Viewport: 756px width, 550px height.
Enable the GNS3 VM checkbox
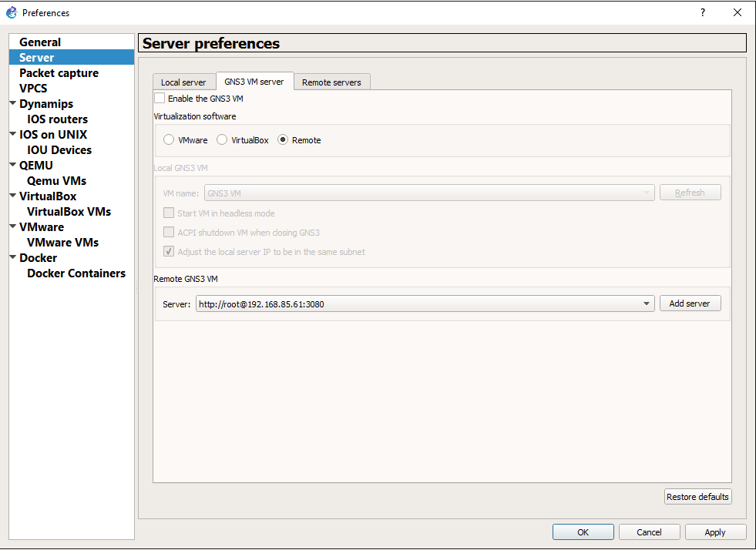tap(160, 99)
